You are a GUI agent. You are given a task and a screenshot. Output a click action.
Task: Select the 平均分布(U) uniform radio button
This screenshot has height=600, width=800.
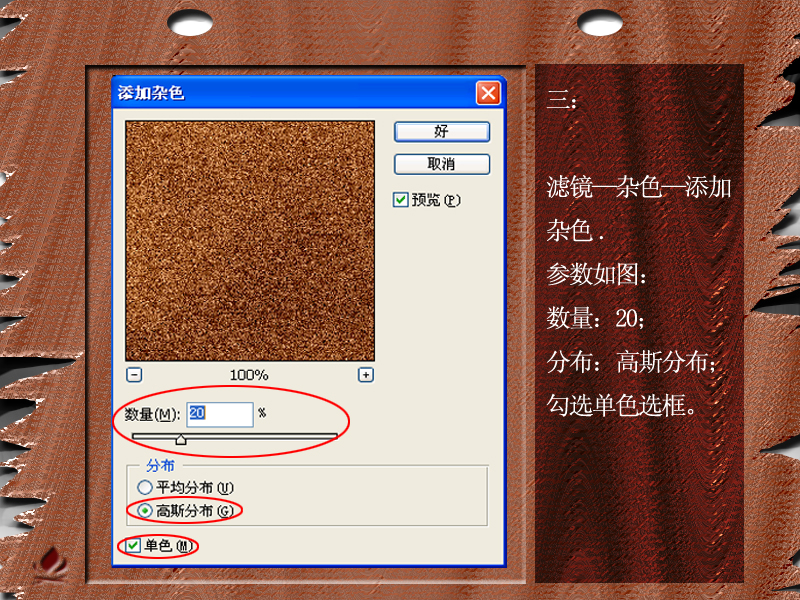coord(144,487)
